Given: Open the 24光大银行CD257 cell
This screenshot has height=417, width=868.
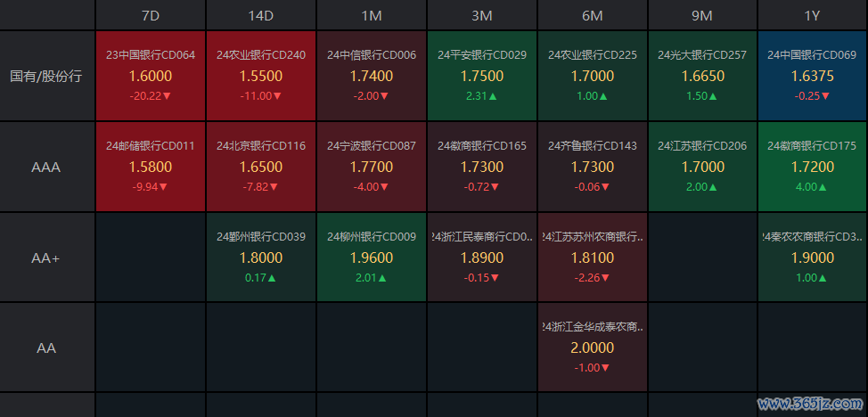Looking at the screenshot, I should [702, 76].
